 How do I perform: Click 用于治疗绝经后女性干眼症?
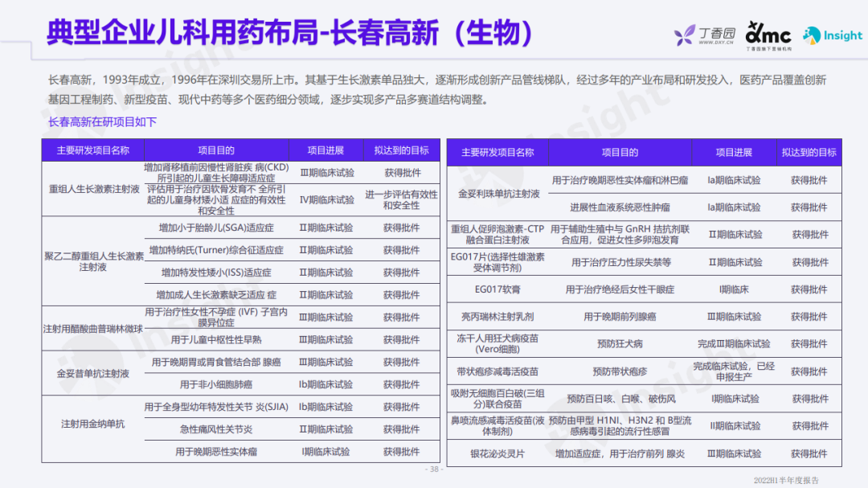620,289
